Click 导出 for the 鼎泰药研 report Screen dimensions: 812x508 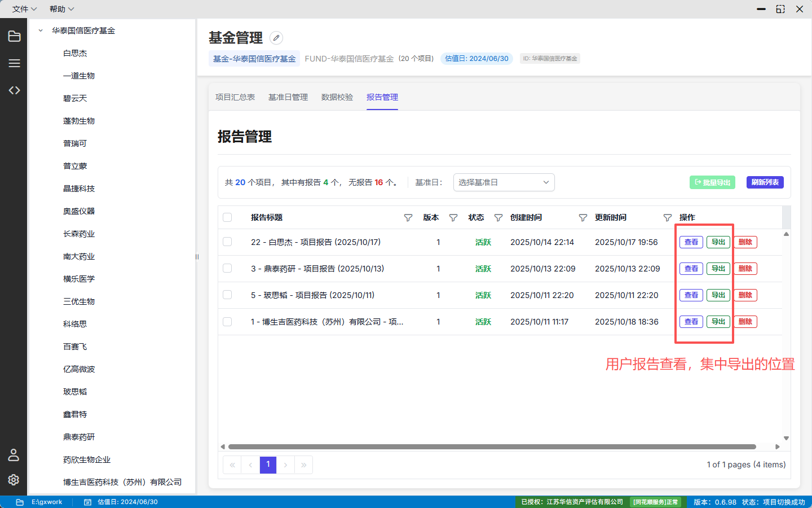(x=718, y=269)
